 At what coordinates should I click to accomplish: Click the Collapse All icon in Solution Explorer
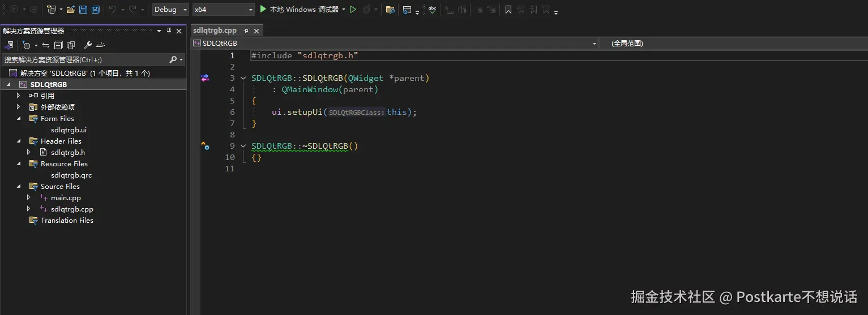(x=58, y=45)
